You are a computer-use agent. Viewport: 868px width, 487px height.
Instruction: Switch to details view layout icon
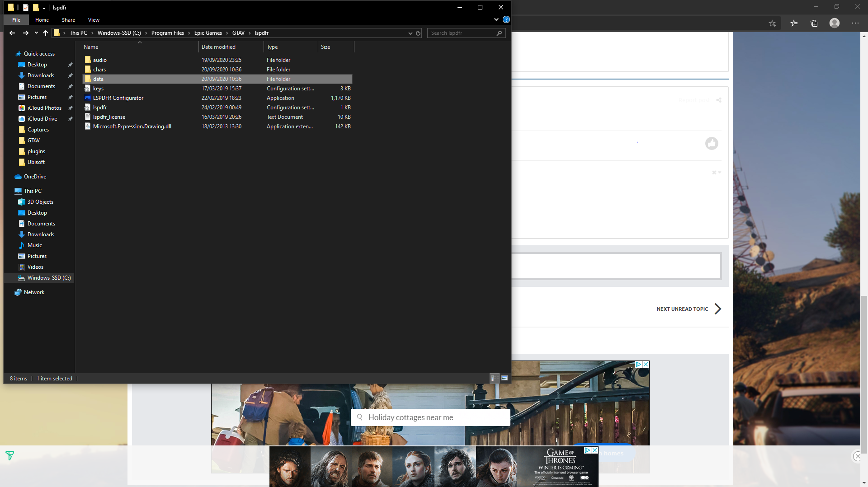coord(494,378)
